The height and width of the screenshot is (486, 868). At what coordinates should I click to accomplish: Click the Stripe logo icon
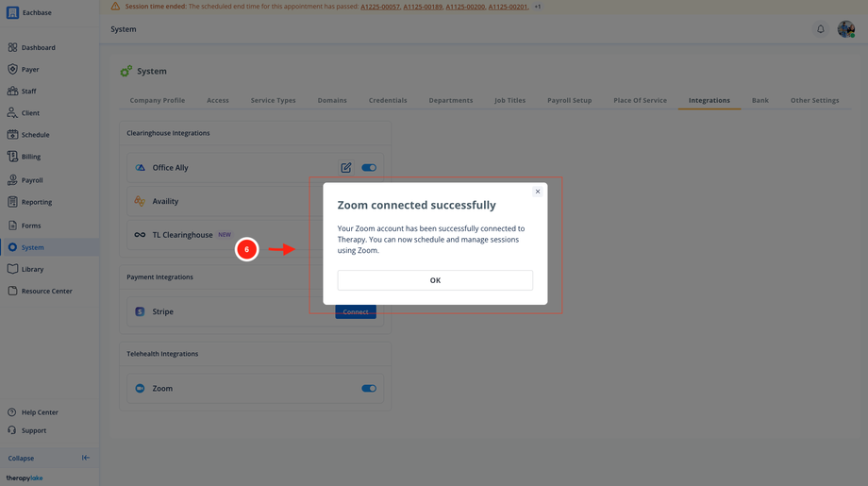[140, 311]
